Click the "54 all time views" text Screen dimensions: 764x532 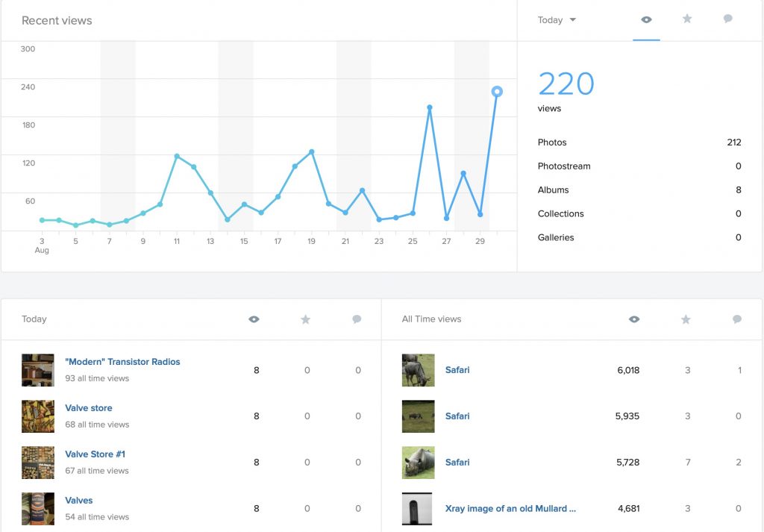[97, 517]
